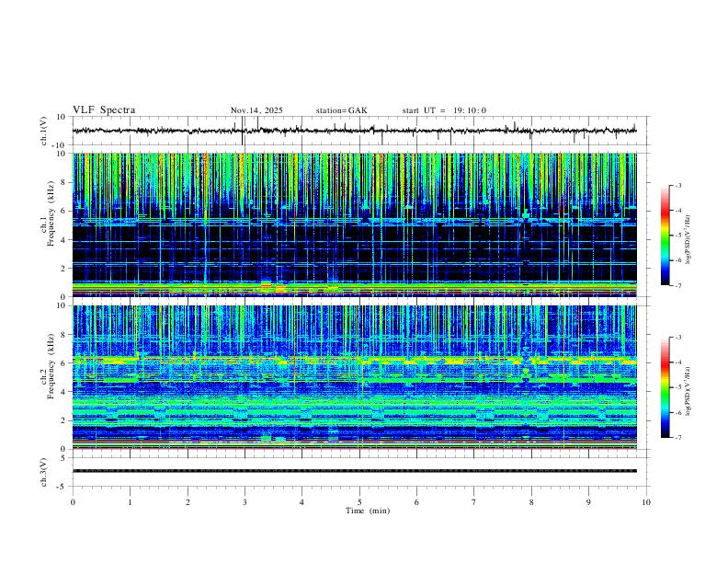Click time axis tick label "7"

pyautogui.click(x=474, y=502)
